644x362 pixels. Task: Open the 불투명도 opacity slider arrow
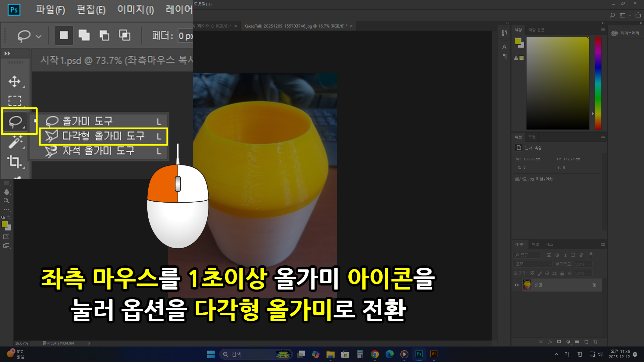click(x=590, y=264)
